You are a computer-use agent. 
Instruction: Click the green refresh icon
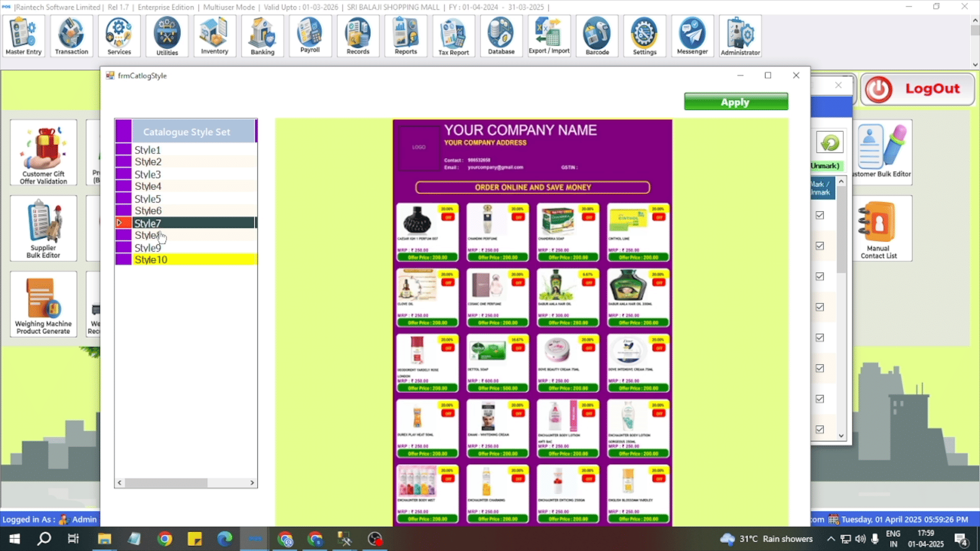click(829, 142)
